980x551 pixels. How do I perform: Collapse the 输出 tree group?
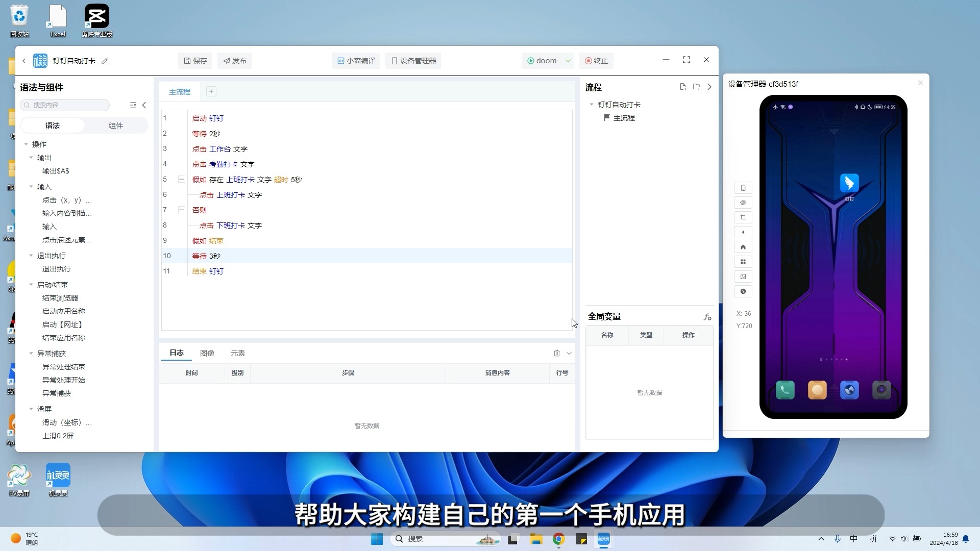pyautogui.click(x=31, y=158)
